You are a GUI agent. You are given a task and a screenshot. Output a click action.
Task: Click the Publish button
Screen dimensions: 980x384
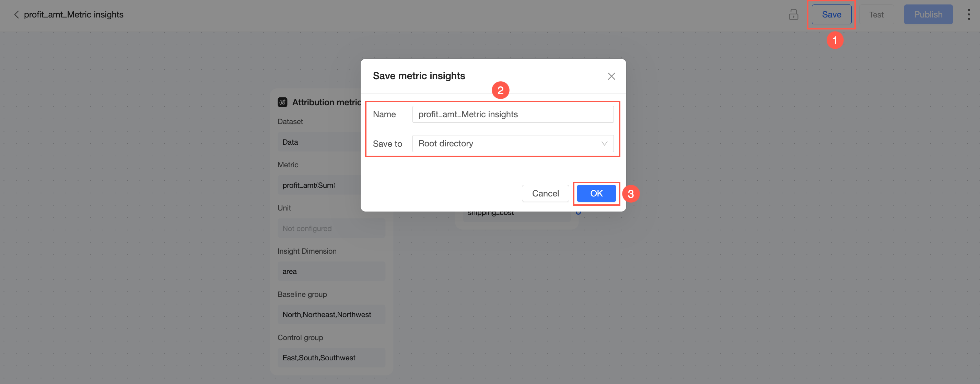click(928, 14)
